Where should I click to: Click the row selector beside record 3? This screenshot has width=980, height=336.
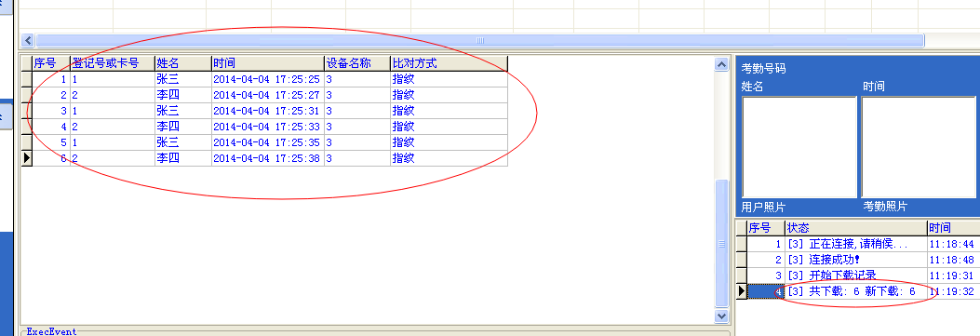pyautogui.click(x=26, y=111)
